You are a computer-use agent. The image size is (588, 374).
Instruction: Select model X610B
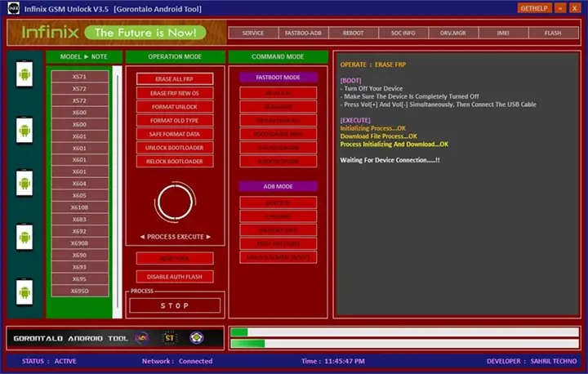(80, 207)
